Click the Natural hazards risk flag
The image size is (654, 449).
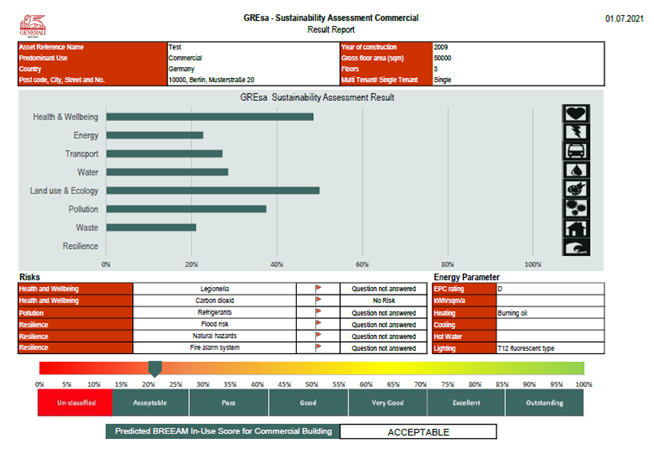point(318,336)
